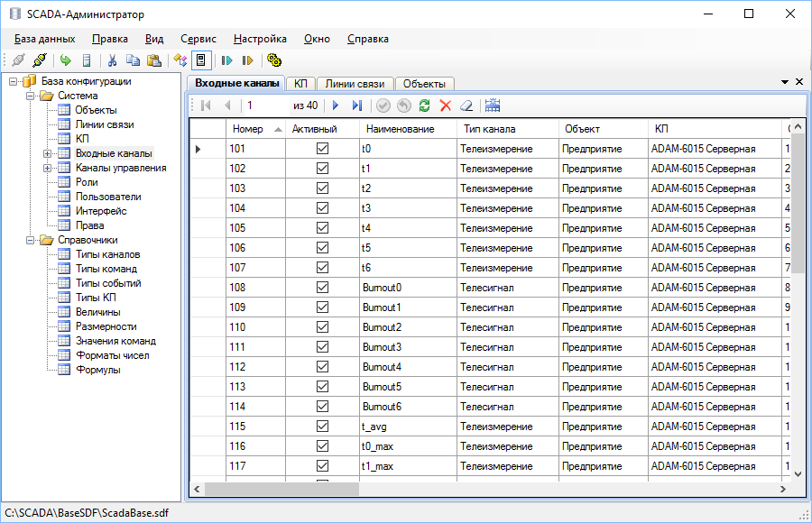Refresh table with green arrows icon
The image size is (812, 523).
click(x=425, y=106)
